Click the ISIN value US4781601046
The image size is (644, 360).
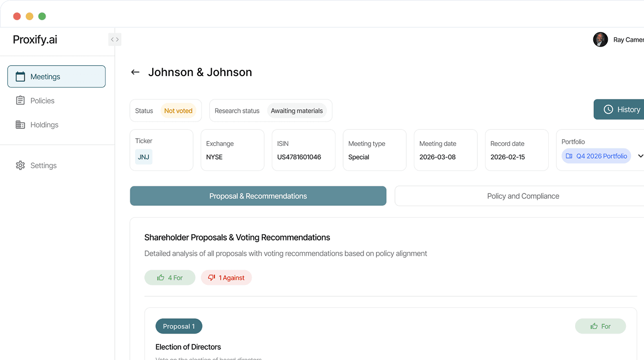point(299,157)
